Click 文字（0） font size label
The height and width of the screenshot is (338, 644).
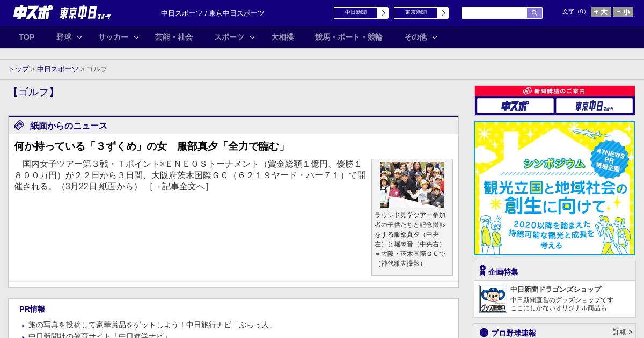tap(575, 12)
